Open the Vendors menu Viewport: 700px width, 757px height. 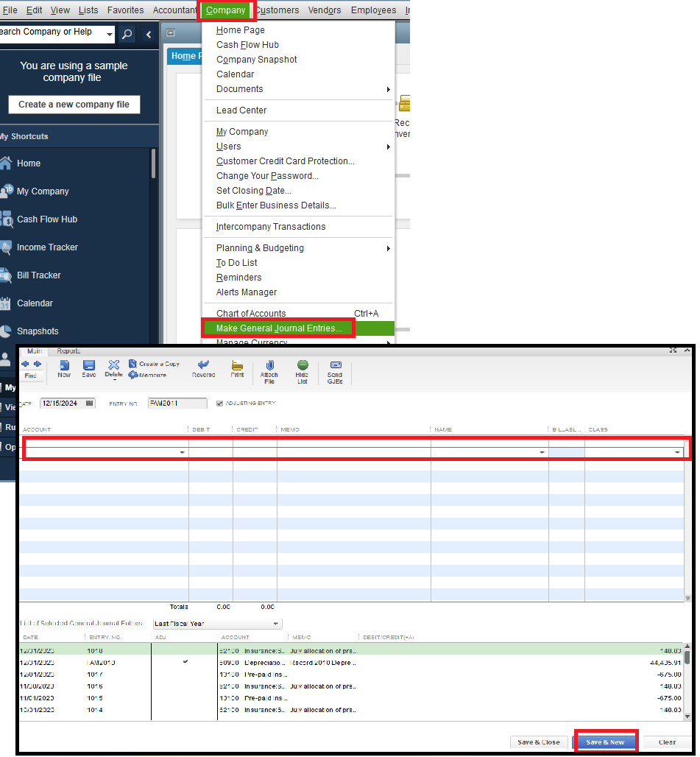pyautogui.click(x=325, y=10)
